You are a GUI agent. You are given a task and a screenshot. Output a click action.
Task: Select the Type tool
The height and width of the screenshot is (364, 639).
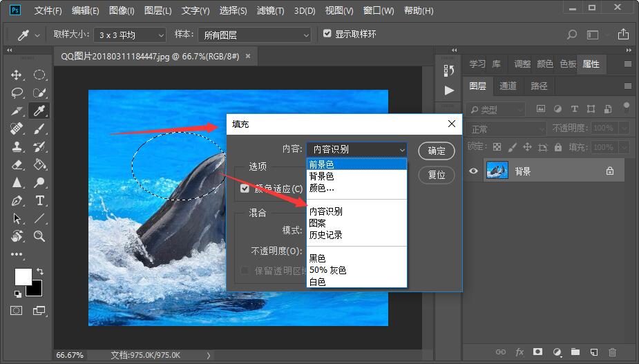(39, 200)
